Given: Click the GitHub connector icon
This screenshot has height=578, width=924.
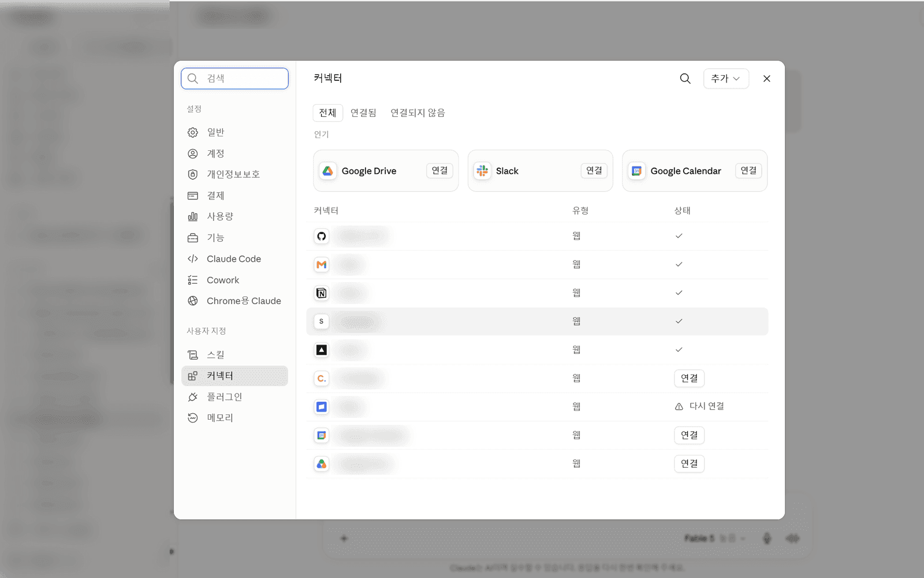Looking at the screenshot, I should pos(322,236).
